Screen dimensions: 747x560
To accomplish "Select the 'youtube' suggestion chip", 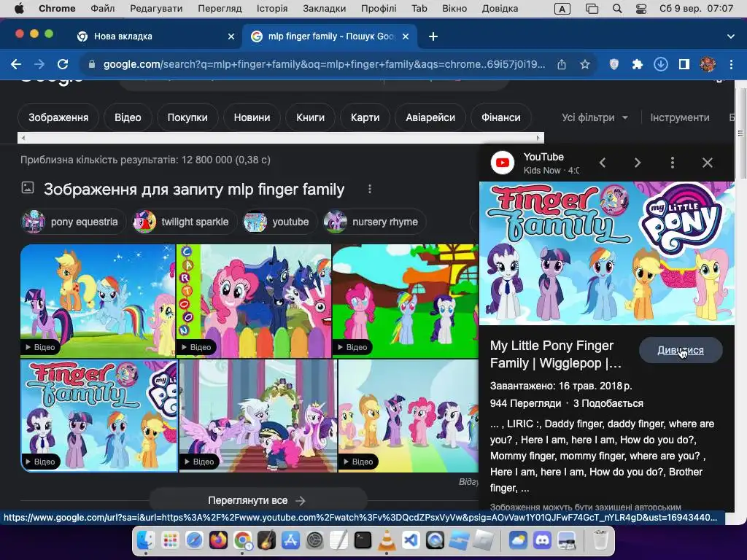I will (x=279, y=222).
